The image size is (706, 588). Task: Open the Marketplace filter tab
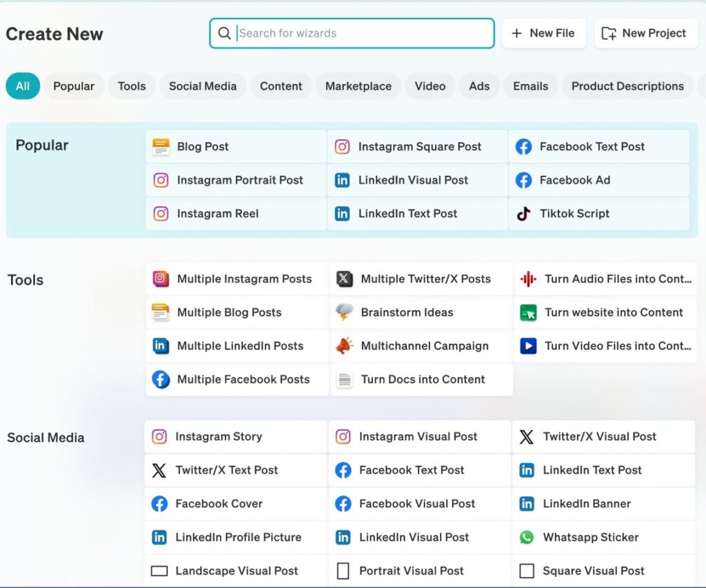pyautogui.click(x=359, y=86)
